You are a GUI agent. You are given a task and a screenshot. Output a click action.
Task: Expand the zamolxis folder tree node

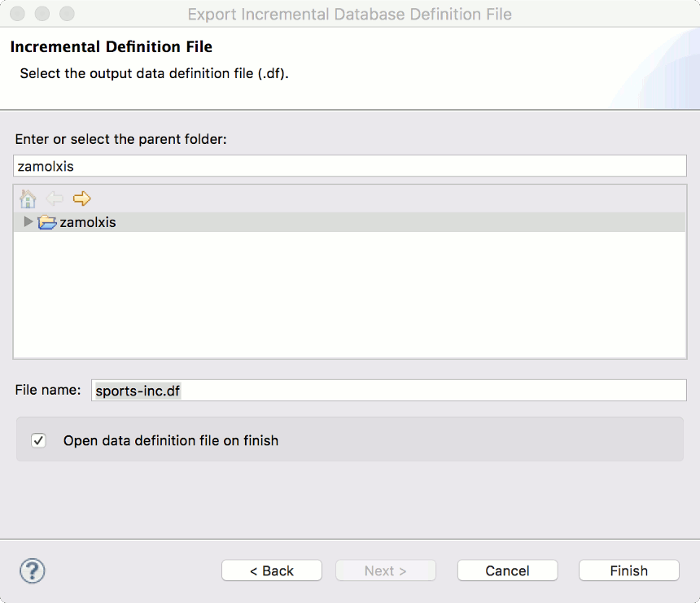coord(29,222)
